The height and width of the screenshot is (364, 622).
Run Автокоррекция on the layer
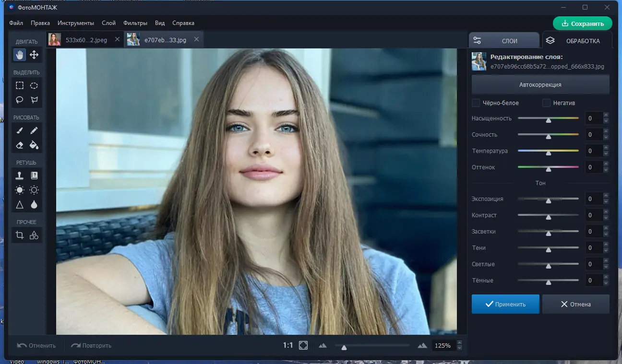540,84
